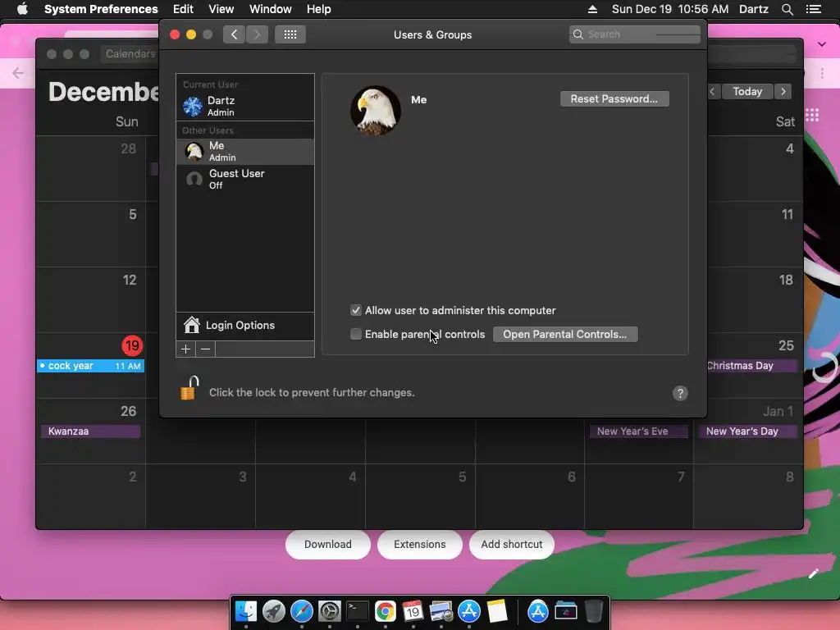Add a new user with plus button
Image resolution: width=840 pixels, height=630 pixels.
click(x=186, y=349)
